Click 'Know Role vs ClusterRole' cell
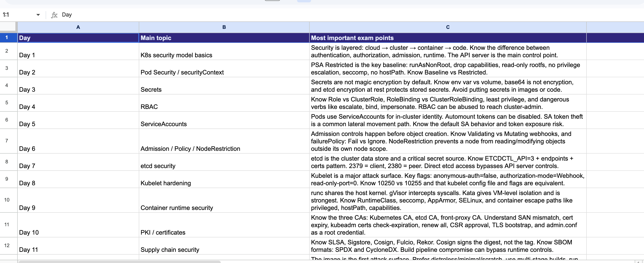Viewport: 644px width, 263px height. click(x=448, y=103)
